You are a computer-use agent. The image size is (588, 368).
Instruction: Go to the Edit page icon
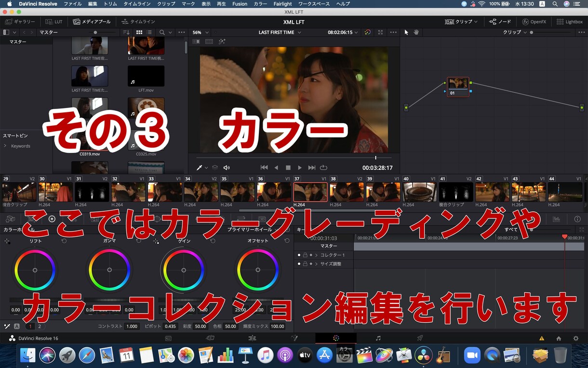[252, 338]
